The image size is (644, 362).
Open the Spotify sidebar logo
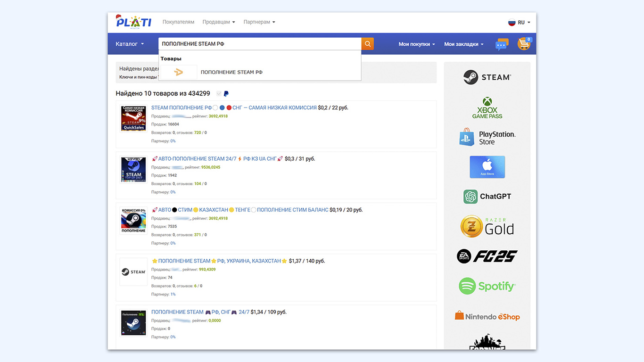[487, 286]
